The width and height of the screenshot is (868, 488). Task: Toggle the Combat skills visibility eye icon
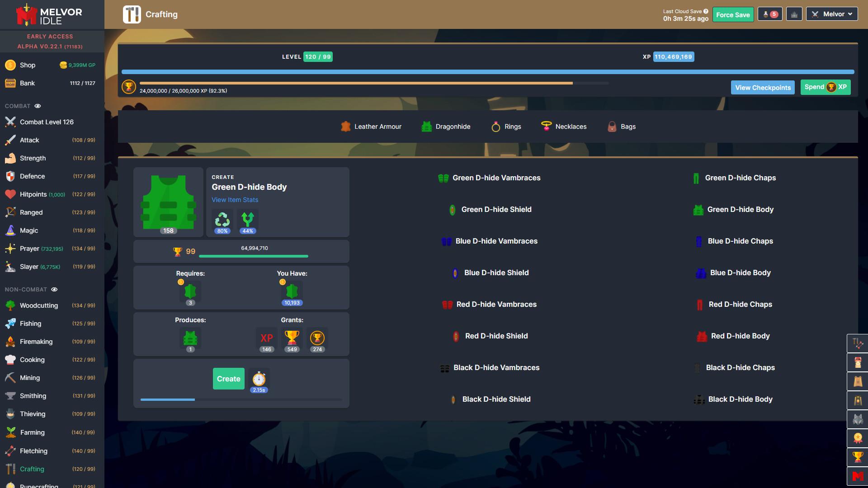[38, 107]
